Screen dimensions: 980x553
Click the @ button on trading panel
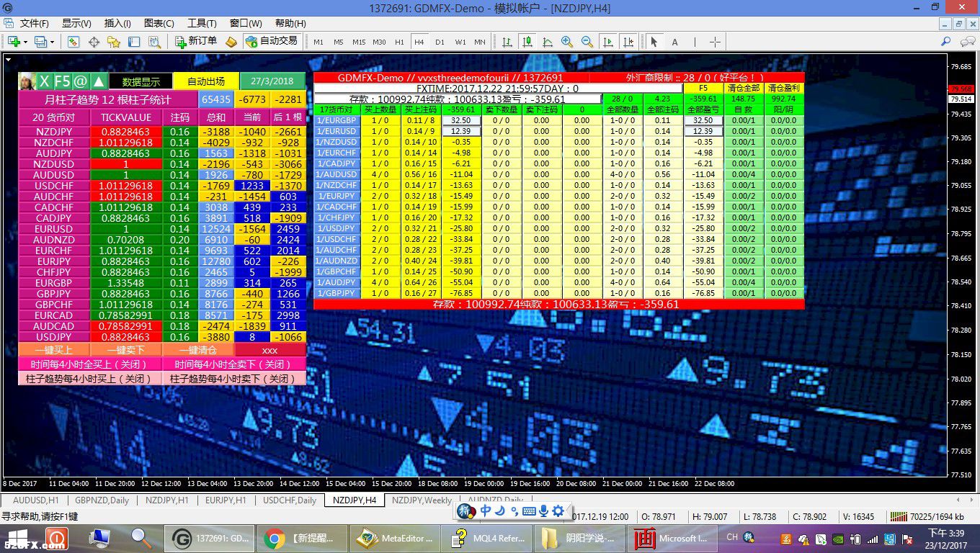[81, 81]
